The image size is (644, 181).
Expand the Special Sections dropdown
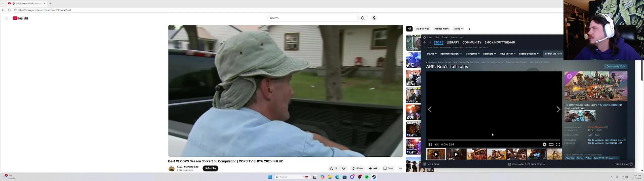[529, 54]
